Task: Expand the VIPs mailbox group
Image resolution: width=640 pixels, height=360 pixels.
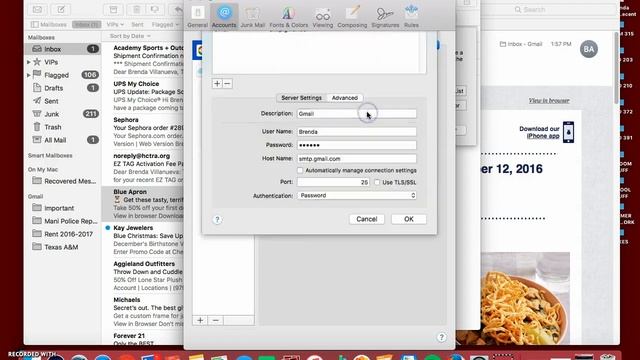Action: click(x=29, y=62)
